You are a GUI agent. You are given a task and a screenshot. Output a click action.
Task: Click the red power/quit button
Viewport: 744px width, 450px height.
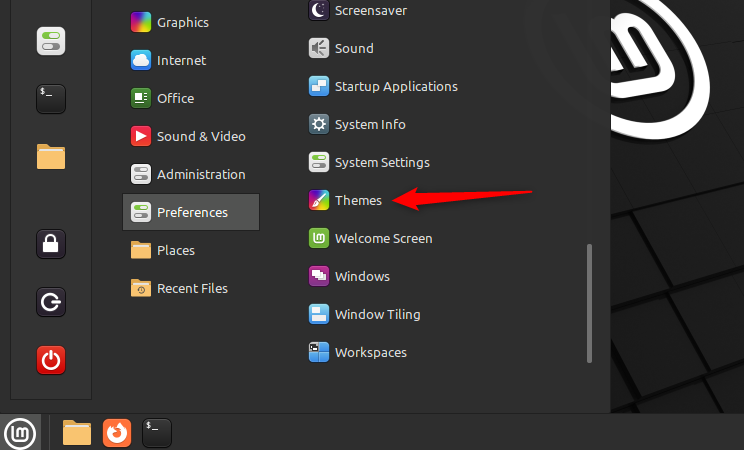(51, 359)
